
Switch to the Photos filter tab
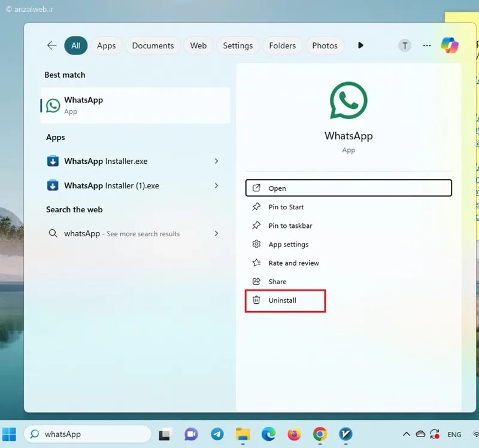(325, 45)
